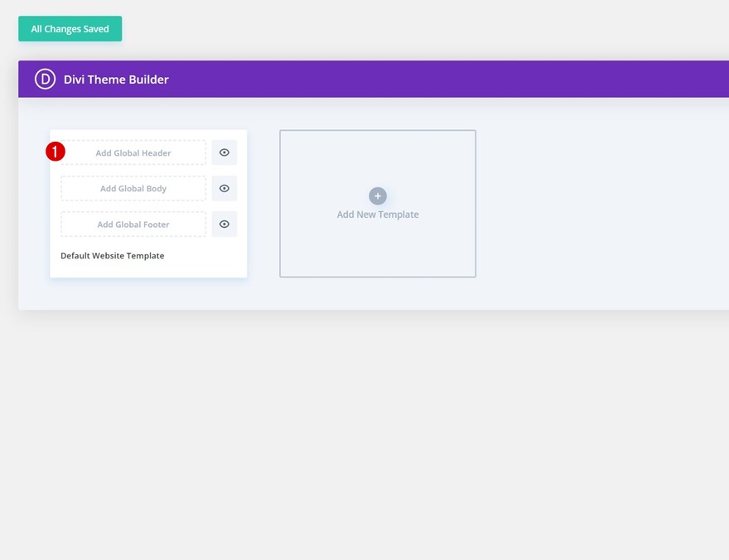Click Add Global Footer

[133, 224]
